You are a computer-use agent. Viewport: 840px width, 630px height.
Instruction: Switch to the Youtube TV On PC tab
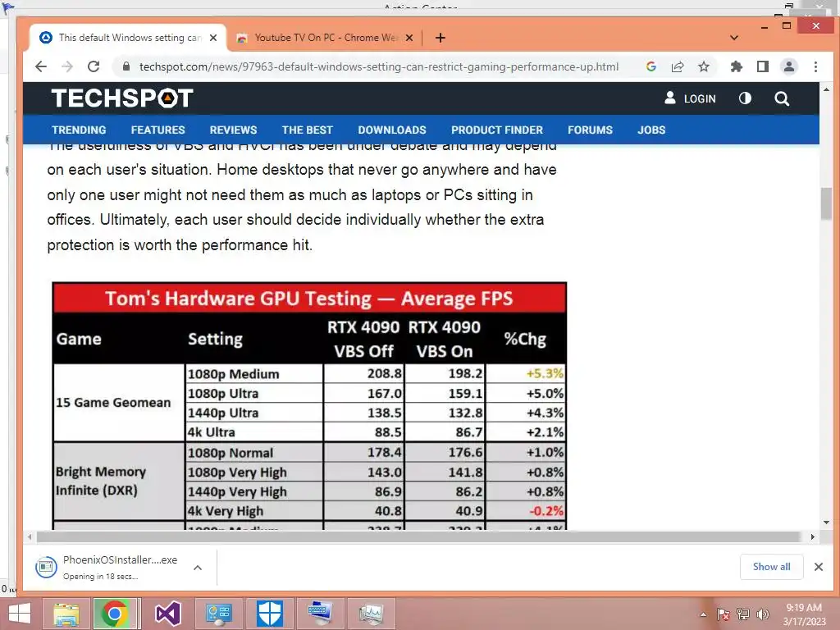coord(326,38)
